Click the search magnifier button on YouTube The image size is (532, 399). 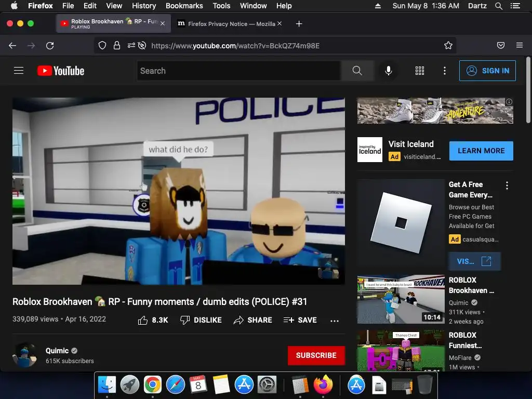tap(357, 71)
